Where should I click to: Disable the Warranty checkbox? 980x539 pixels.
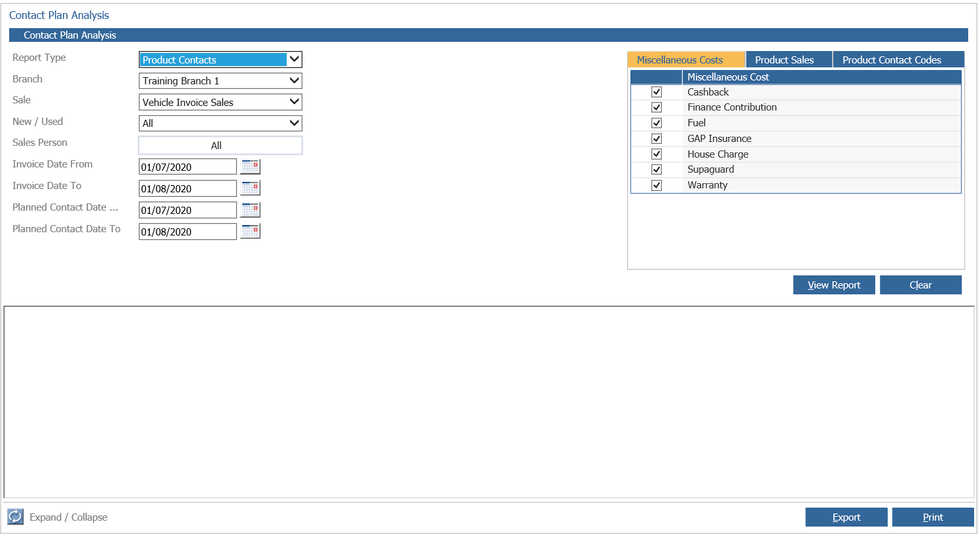coord(657,185)
